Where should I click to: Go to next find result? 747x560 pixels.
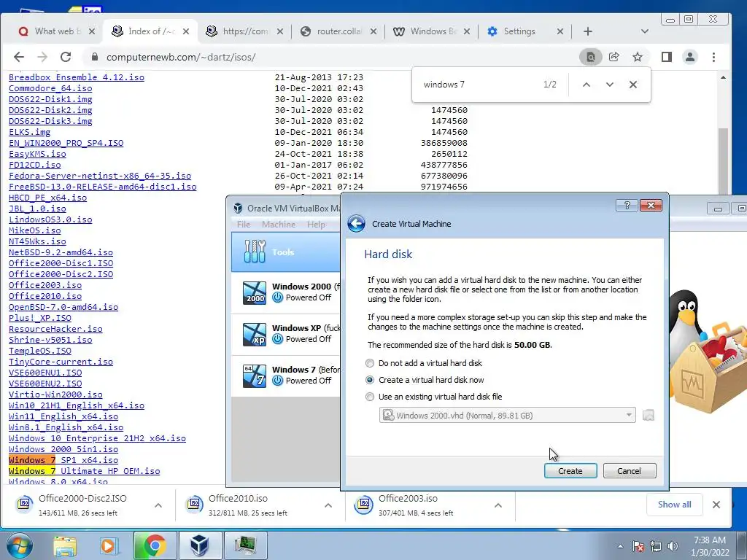click(x=610, y=85)
